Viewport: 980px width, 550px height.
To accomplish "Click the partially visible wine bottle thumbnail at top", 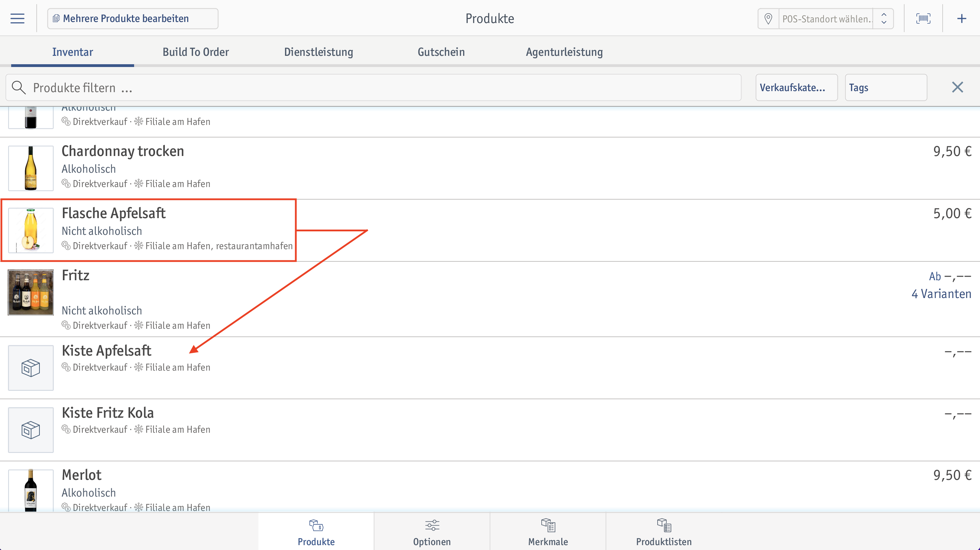I will point(31,118).
